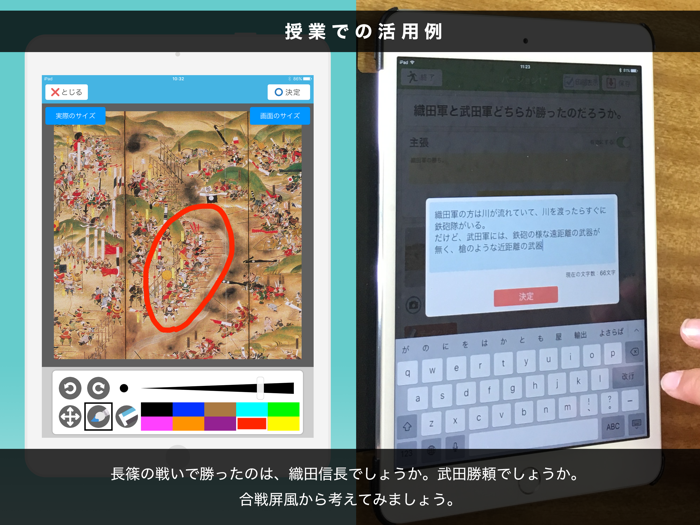Viewport: 700px width, 525px height.
Task: Adjust the brush thickness slider handle
Action: click(x=260, y=388)
